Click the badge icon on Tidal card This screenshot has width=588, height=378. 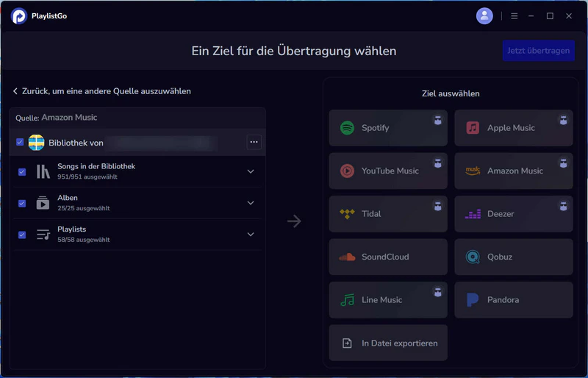point(437,206)
